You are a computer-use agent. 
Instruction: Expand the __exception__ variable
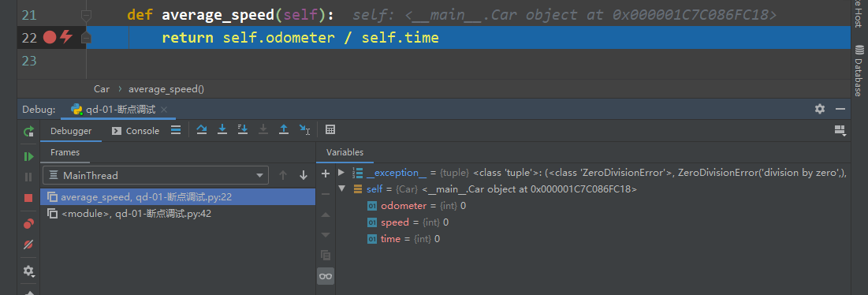tap(341, 173)
